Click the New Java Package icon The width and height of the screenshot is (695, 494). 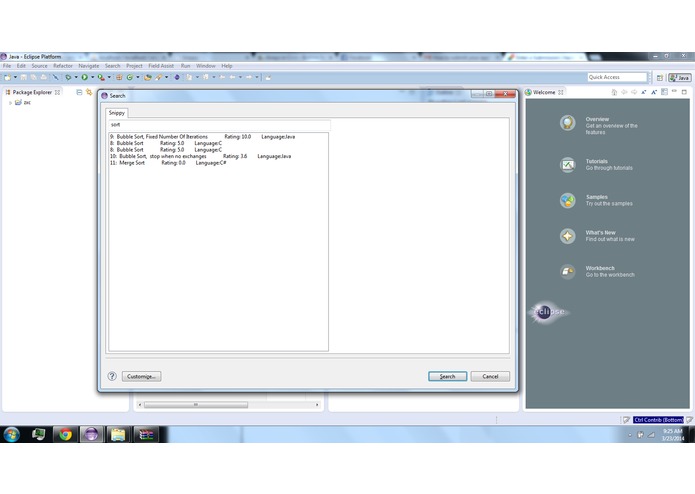point(119,77)
